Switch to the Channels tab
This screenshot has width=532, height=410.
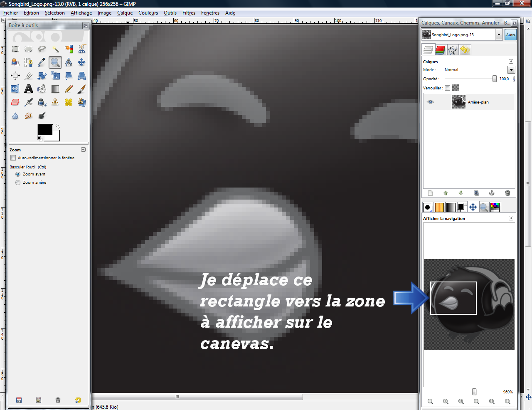(440, 50)
